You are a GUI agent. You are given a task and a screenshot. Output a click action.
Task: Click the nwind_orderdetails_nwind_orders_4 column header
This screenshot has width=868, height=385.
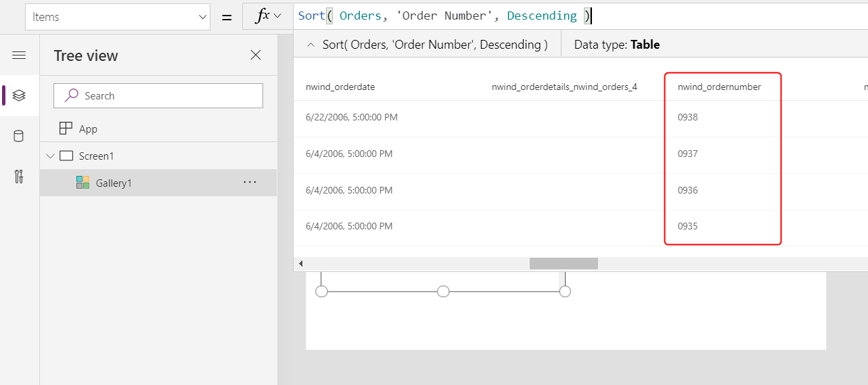click(564, 87)
